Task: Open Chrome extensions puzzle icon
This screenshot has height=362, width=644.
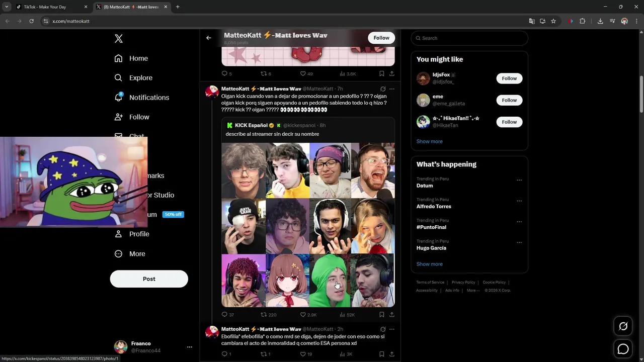Action: (583, 21)
